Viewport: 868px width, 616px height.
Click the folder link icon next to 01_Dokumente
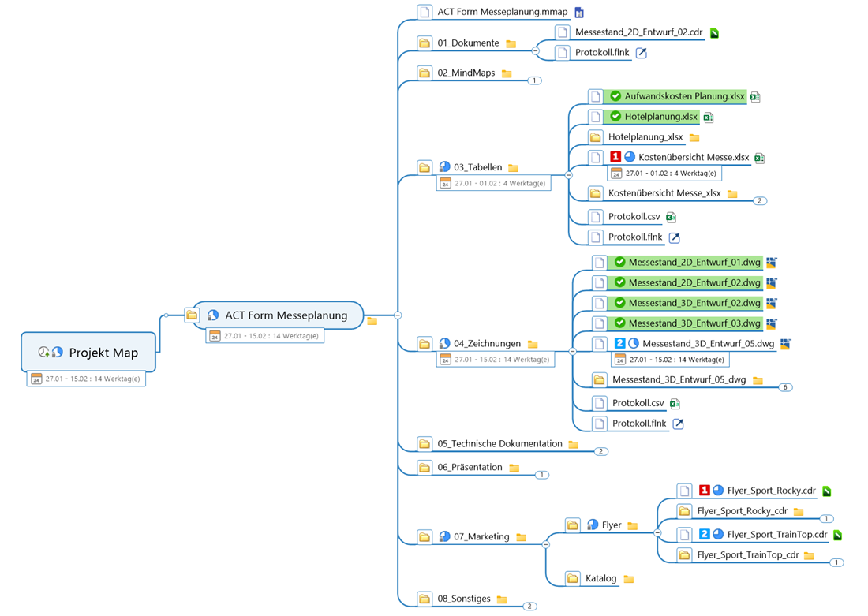point(511,43)
